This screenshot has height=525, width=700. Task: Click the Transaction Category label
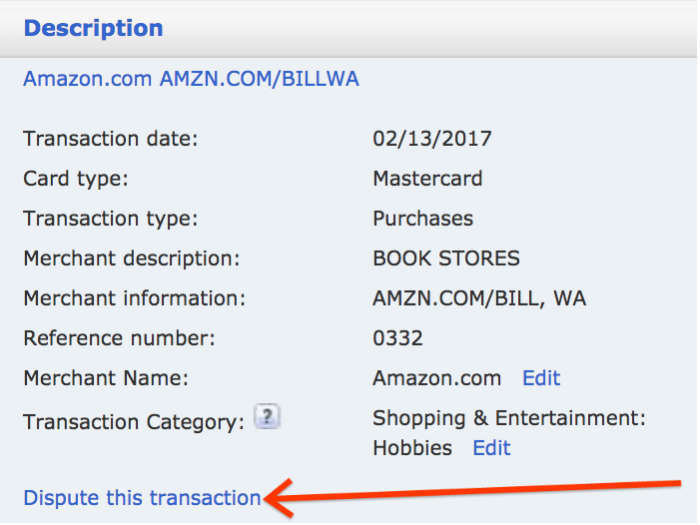tap(134, 422)
